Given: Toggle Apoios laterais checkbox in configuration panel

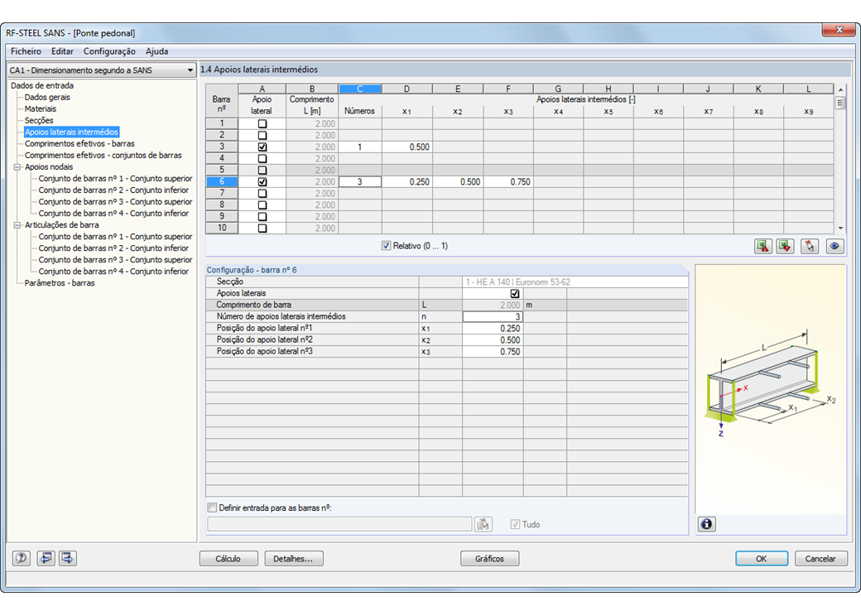Looking at the screenshot, I should tap(514, 294).
